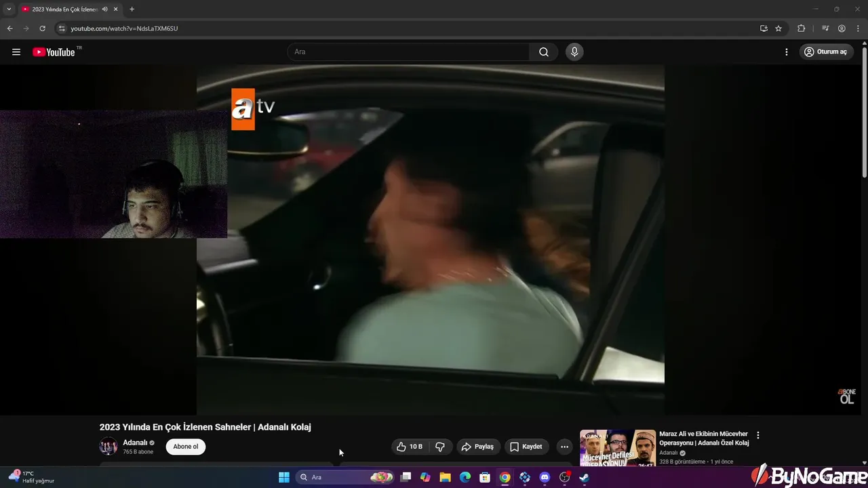Open Chrome extensions puzzle icon
868x488 pixels.
(802, 28)
